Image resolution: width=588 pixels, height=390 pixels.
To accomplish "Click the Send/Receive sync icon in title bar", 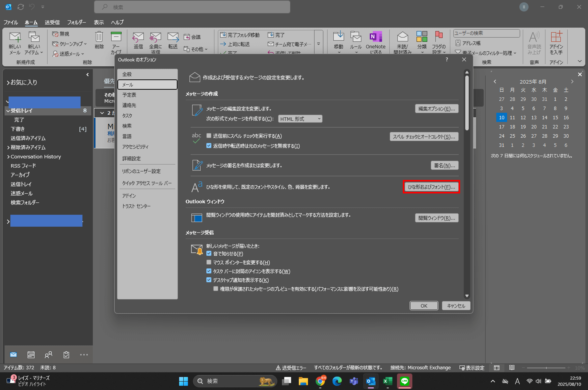I will [x=21, y=7].
